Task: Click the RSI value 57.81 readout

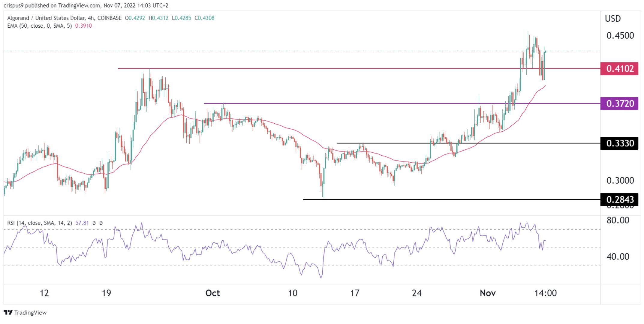Action: click(x=82, y=223)
